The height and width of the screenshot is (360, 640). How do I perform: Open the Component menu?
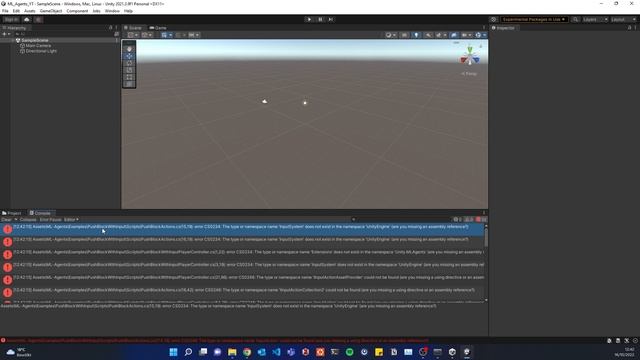(x=77, y=11)
